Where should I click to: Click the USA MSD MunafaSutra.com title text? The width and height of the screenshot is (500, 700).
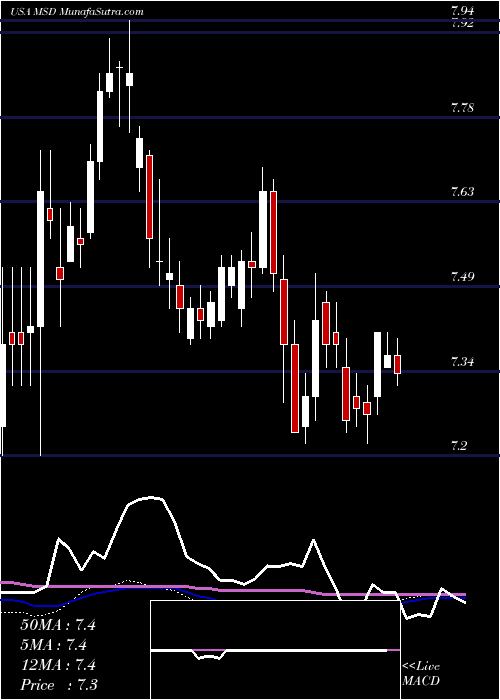(76, 12)
